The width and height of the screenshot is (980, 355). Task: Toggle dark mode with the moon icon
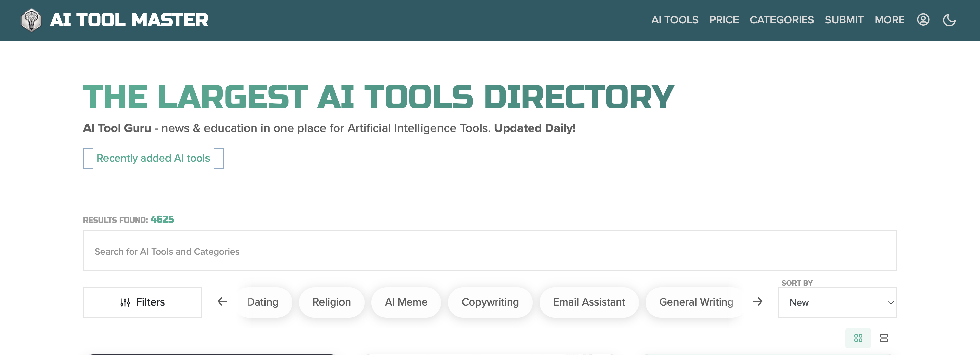949,20
